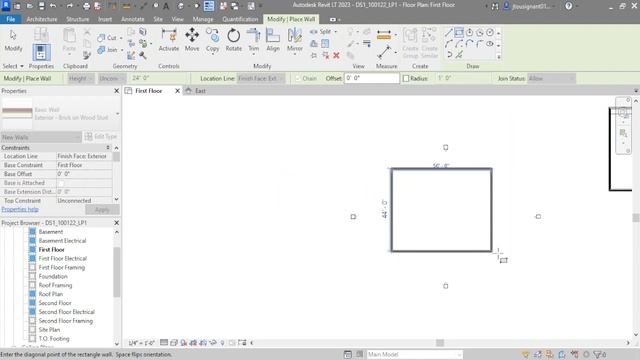
Task: Click the Join geometry tool
Action: pos(109,50)
